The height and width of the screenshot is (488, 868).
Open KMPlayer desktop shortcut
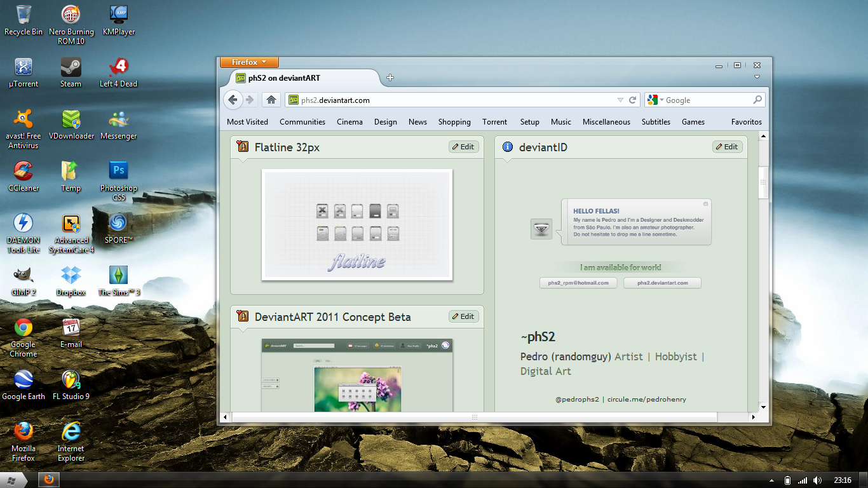tap(119, 20)
